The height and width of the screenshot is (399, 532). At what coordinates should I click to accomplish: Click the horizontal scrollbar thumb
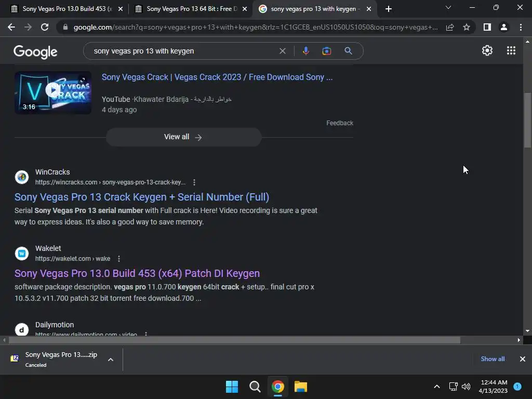click(234, 340)
